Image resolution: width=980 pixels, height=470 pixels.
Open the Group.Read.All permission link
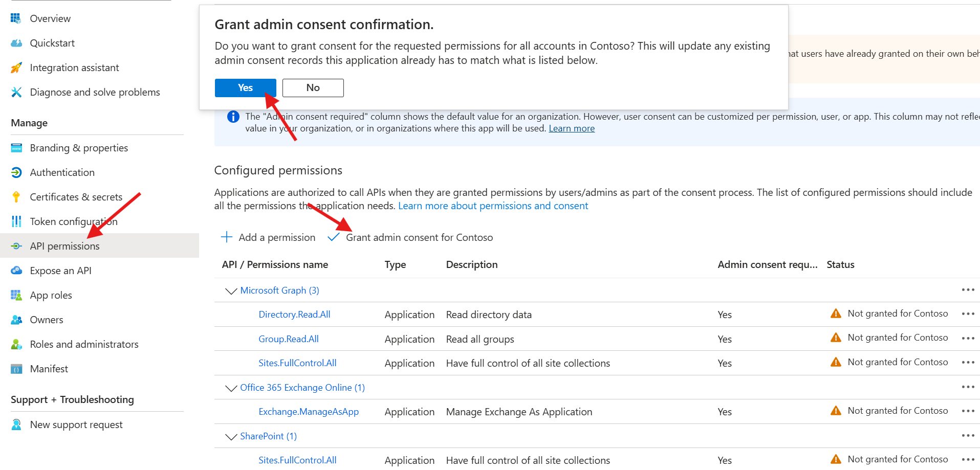click(289, 339)
